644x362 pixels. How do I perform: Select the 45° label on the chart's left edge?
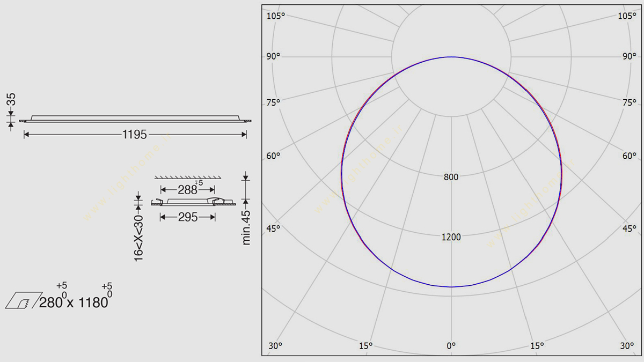tap(274, 229)
